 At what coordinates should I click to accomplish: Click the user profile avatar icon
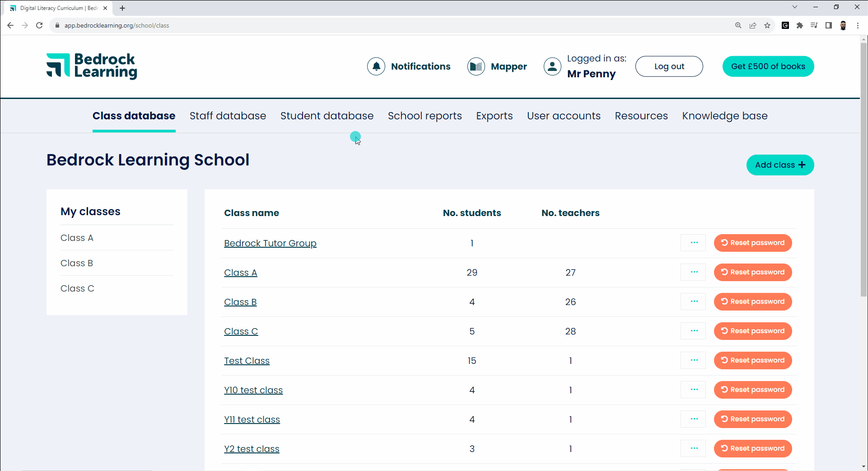tap(552, 66)
